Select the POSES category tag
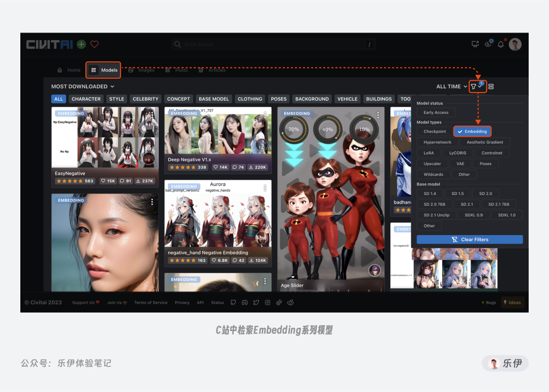Viewport: 549px width, 392px height. point(279,99)
